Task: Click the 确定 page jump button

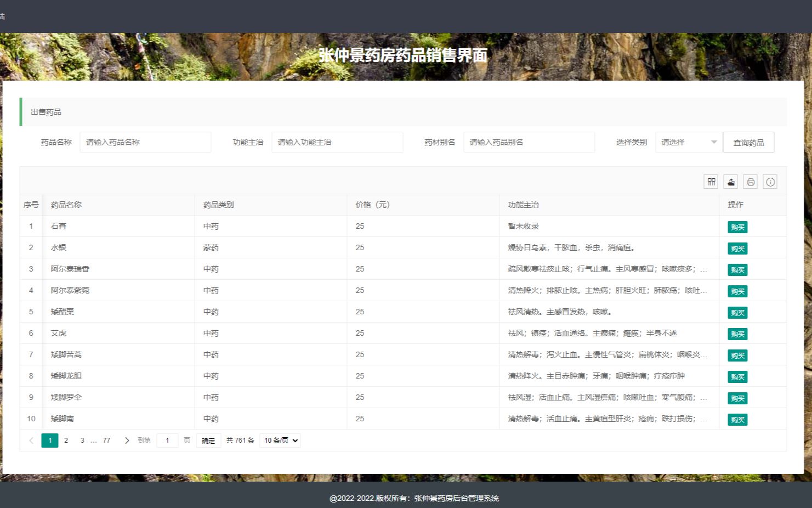Action: click(208, 441)
